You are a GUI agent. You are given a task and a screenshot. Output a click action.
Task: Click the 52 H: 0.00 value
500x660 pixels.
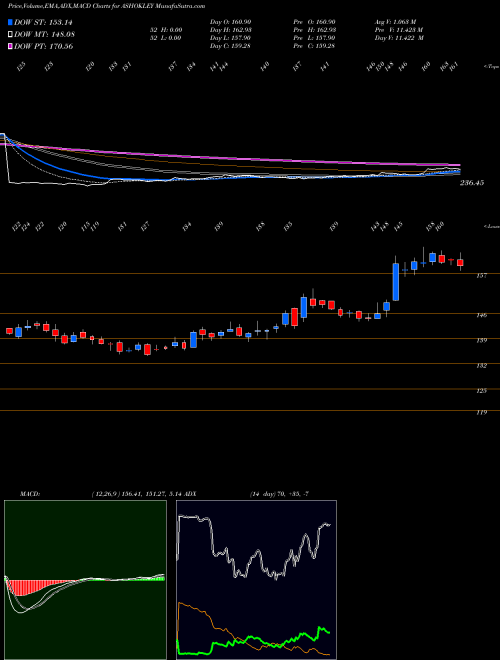point(164,30)
